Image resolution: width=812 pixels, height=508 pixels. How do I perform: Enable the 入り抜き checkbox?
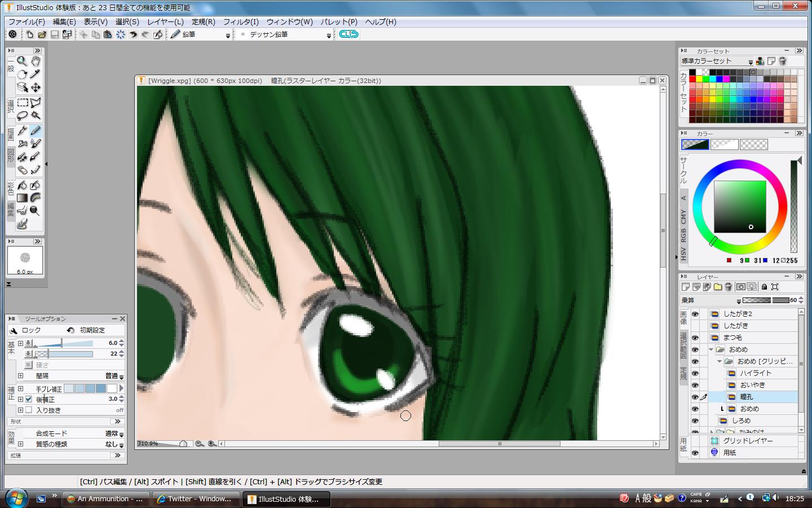(29, 410)
